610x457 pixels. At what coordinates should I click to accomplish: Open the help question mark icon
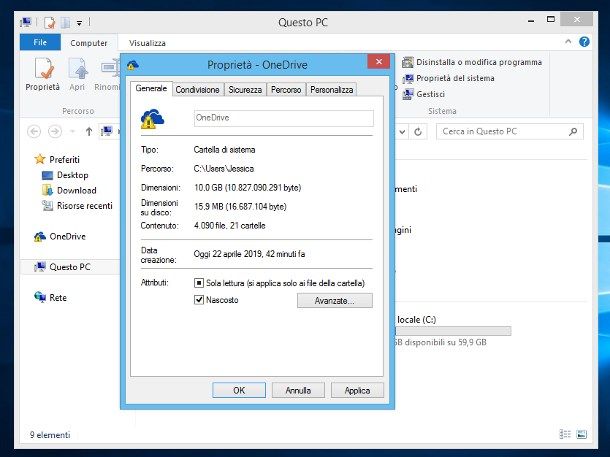tap(584, 42)
